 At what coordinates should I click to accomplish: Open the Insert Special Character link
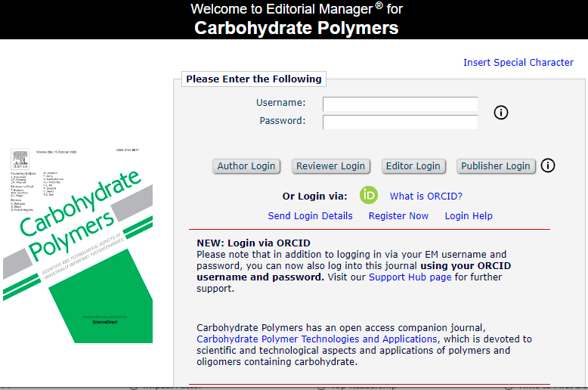[x=518, y=63]
